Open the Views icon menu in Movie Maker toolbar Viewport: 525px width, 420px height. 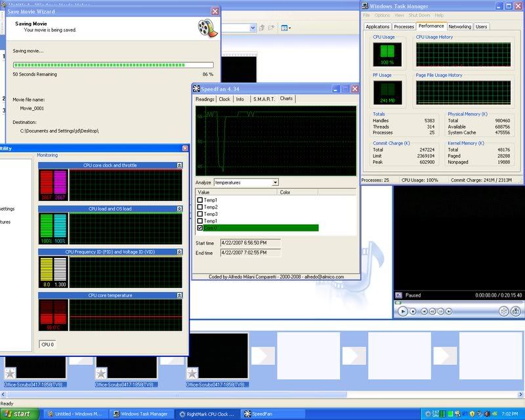click(x=285, y=28)
